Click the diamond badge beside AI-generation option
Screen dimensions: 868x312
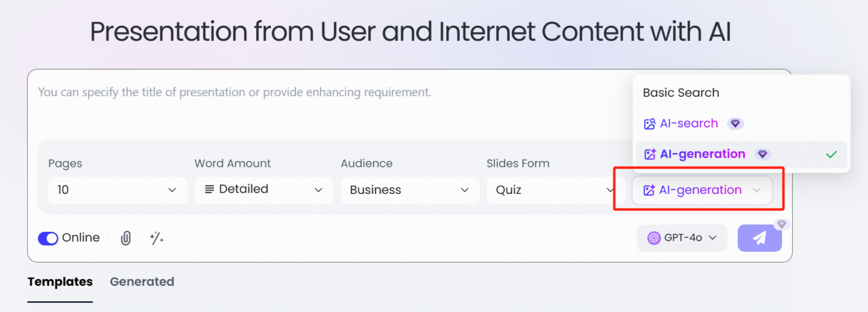point(763,154)
